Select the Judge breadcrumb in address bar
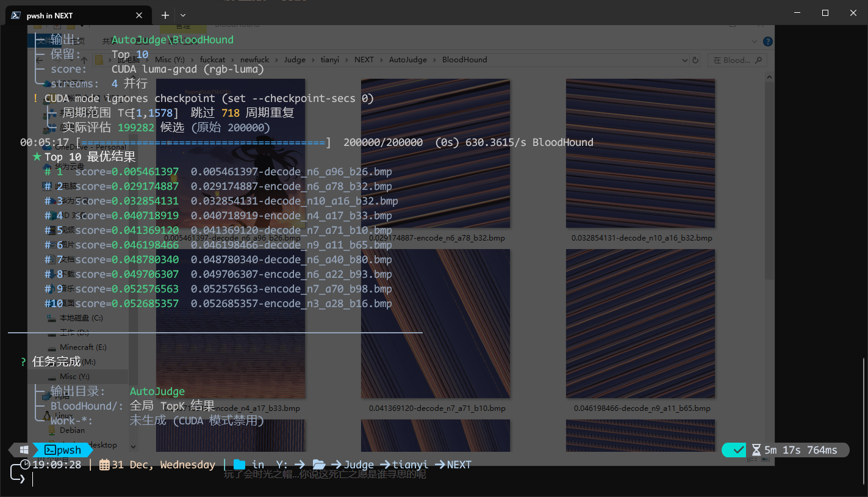The width and height of the screenshot is (868, 497). point(295,60)
